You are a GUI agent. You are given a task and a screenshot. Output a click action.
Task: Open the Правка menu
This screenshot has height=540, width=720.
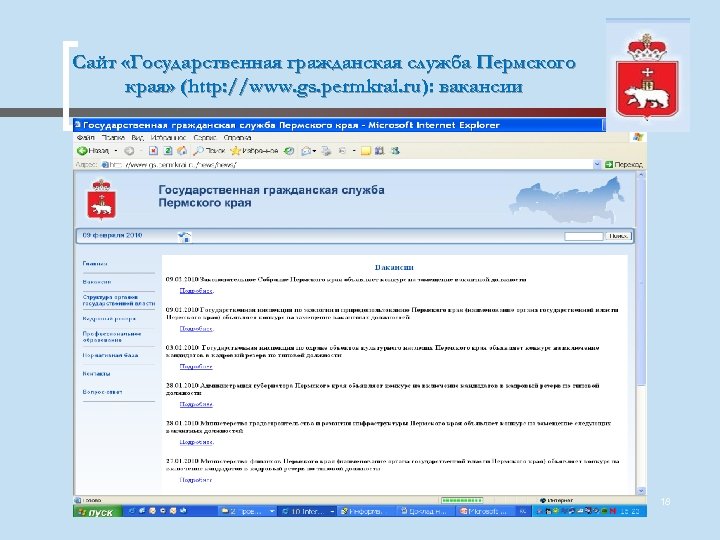[113, 137]
